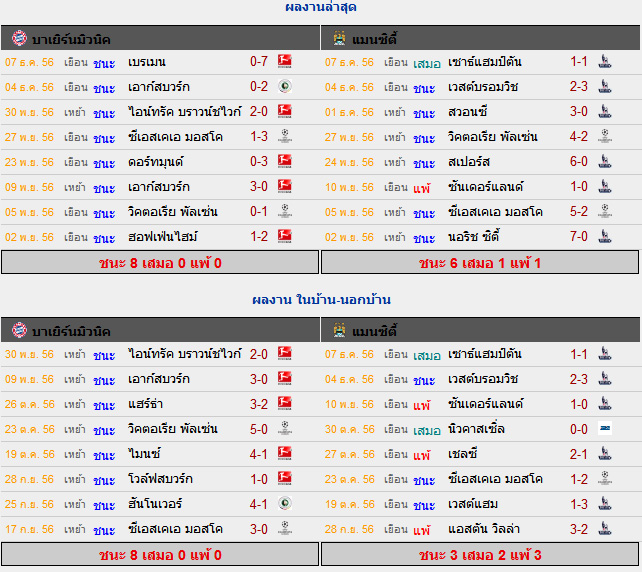Screen dimensions: 642x572
Task: Click the ผลงานล่าสุด section heading
Action: pos(321,7)
